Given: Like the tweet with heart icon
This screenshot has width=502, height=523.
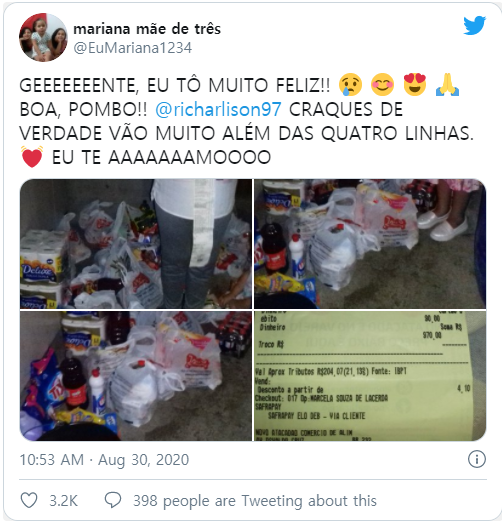Looking at the screenshot, I should click(29, 500).
